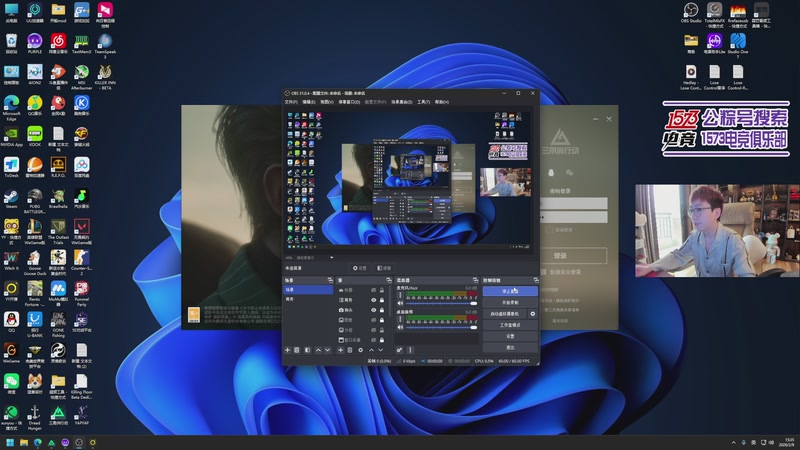800x450 pixels.
Task: Move source down in Sources toolbar
Action: pos(381,350)
